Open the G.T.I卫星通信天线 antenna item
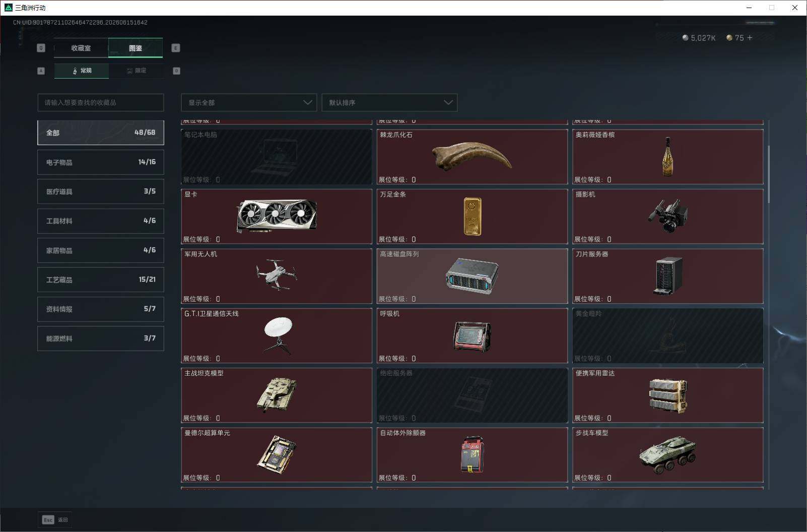The image size is (807, 532). pos(277,336)
